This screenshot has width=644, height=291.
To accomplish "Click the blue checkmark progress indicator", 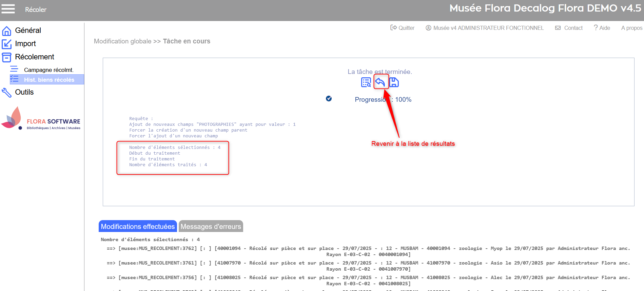I will click(329, 99).
